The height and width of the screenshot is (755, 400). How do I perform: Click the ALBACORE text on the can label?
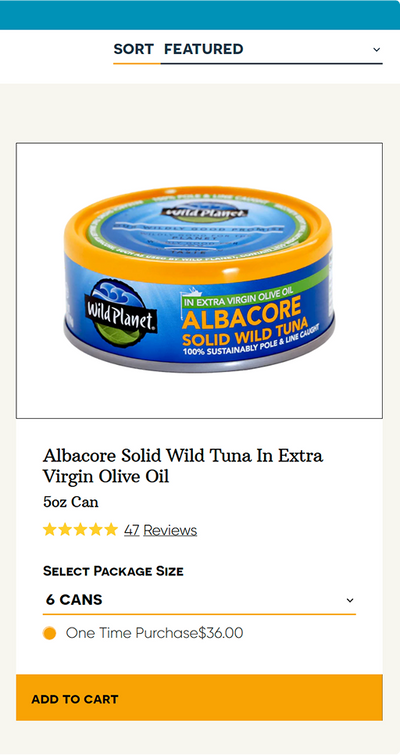(x=242, y=313)
